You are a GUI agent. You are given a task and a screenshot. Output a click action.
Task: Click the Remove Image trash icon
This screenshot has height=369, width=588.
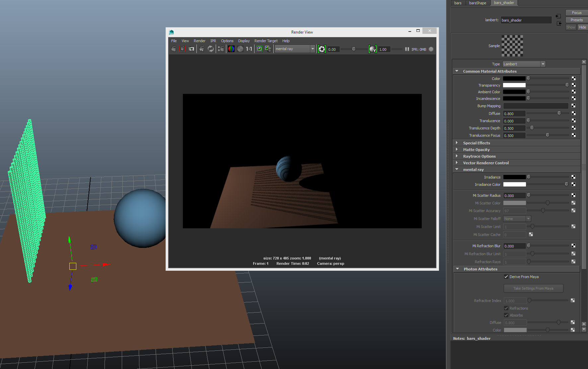[268, 49]
